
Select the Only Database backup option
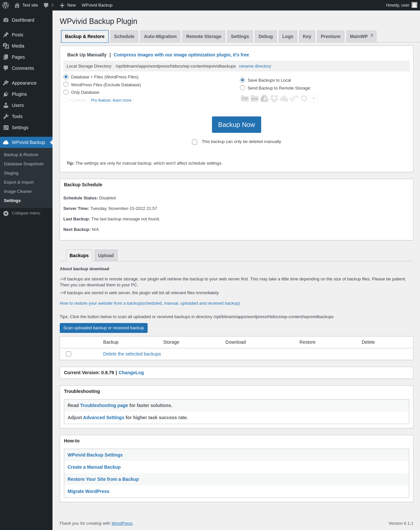(66, 92)
